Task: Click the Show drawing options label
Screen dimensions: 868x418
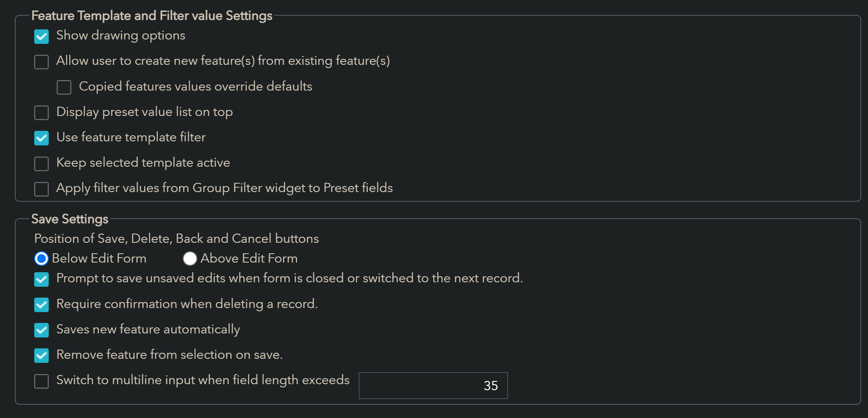Action: point(121,35)
